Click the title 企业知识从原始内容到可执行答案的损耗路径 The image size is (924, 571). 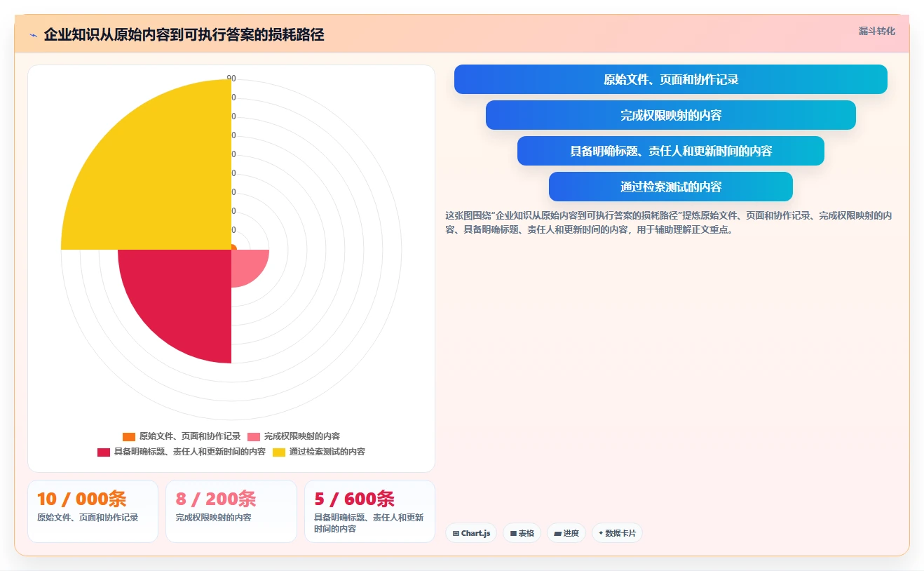tap(184, 34)
